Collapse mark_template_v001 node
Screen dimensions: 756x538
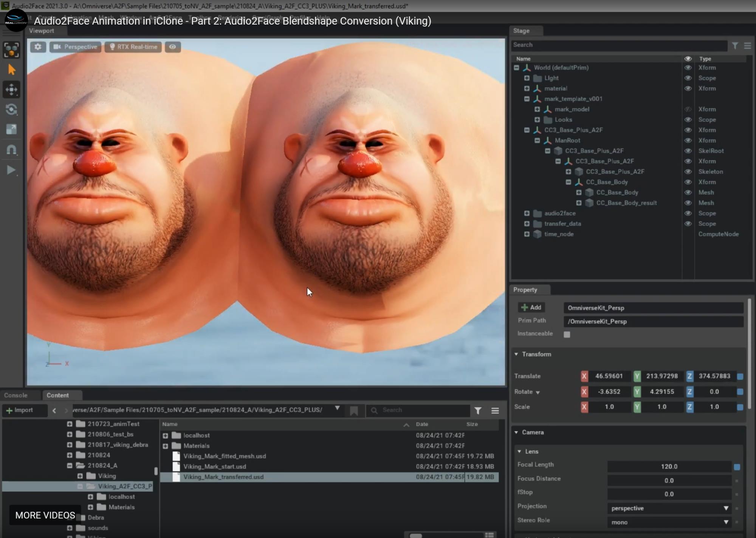[527, 99]
